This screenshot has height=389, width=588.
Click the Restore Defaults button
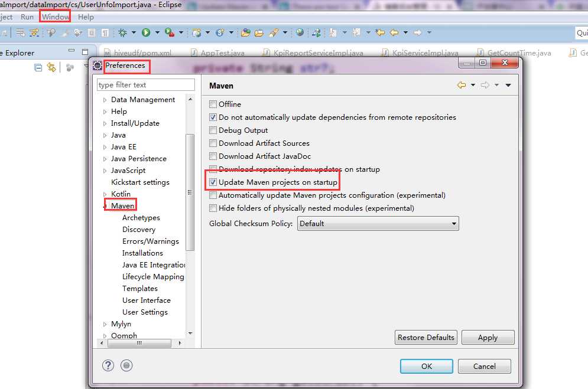[425, 337]
